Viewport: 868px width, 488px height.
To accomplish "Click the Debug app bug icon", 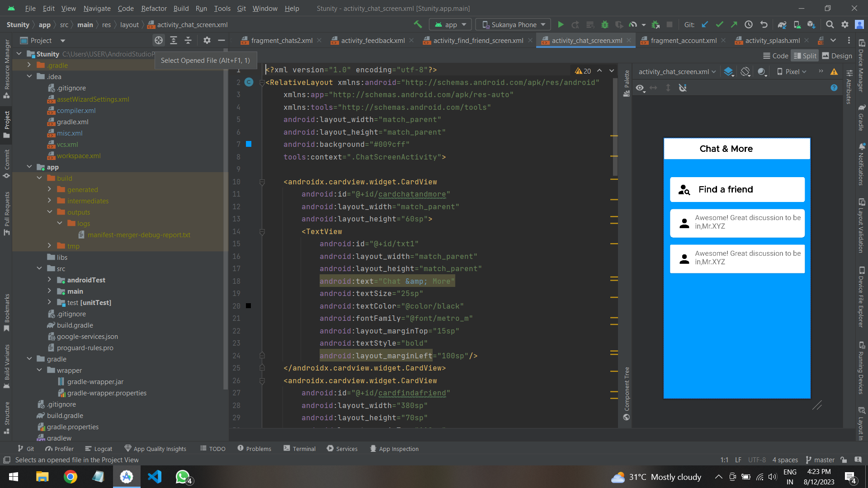I will [605, 24].
